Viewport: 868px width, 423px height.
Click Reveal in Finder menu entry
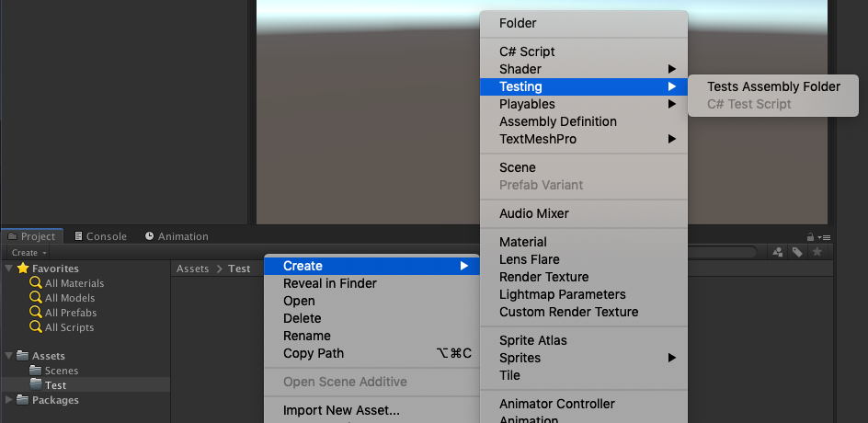pos(329,283)
